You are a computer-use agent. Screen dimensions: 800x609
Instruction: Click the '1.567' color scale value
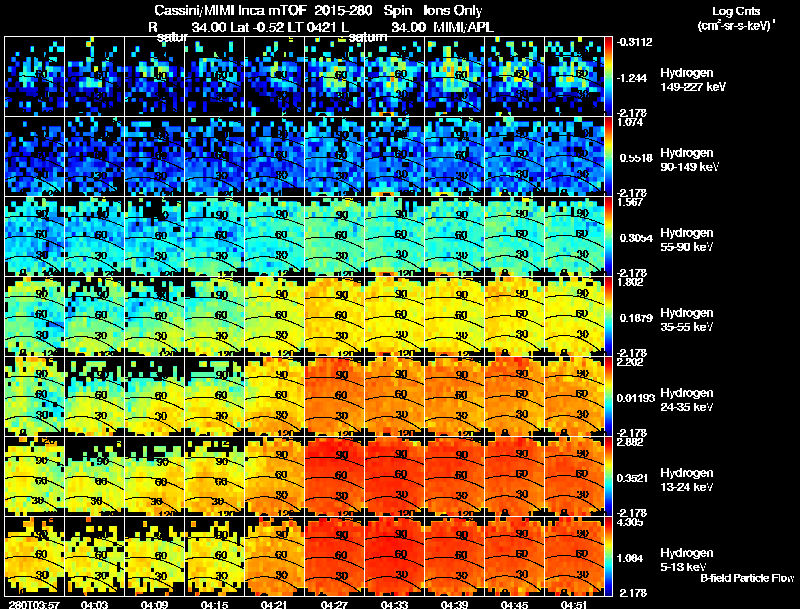point(630,202)
